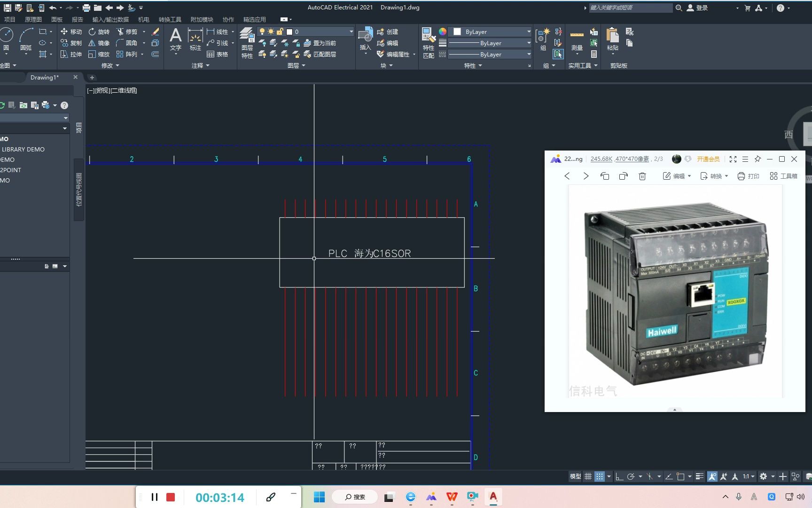Stop the screen recording with red button
812x508 pixels.
(x=171, y=497)
